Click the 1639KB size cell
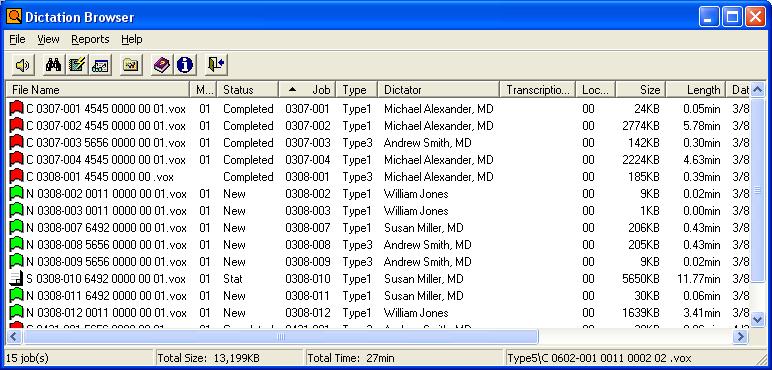 [x=641, y=312]
